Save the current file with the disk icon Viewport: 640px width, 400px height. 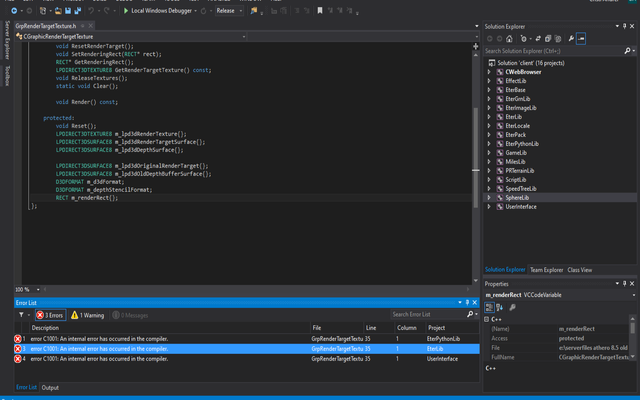[x=68, y=11]
